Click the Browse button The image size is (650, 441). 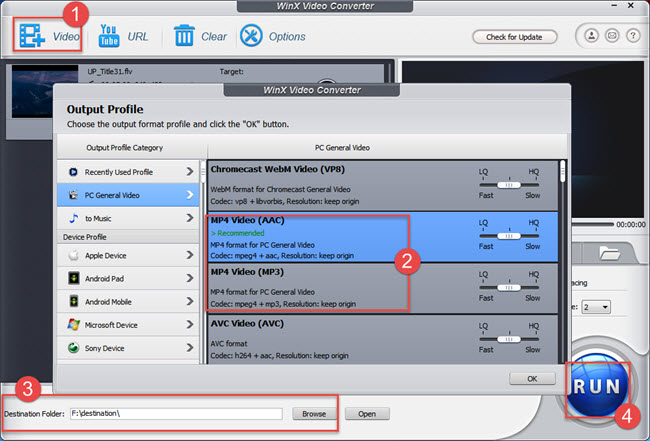[x=314, y=414]
